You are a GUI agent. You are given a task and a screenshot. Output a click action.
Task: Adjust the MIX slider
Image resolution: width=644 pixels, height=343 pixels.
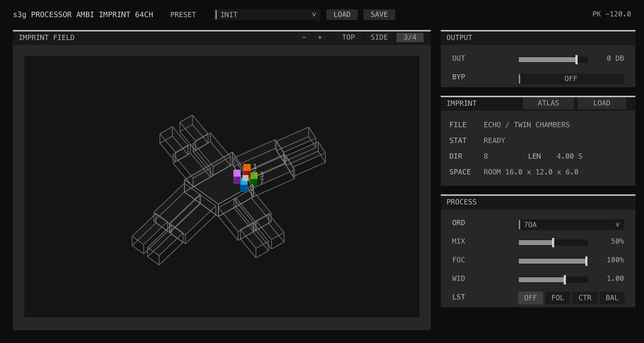[x=553, y=242]
